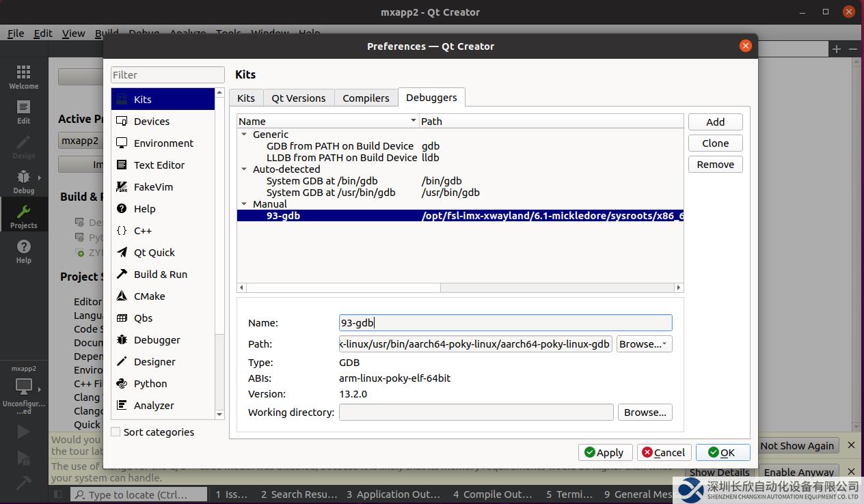Screen dimensions: 864x504
Task: Browse for a working directory
Action: click(x=645, y=412)
